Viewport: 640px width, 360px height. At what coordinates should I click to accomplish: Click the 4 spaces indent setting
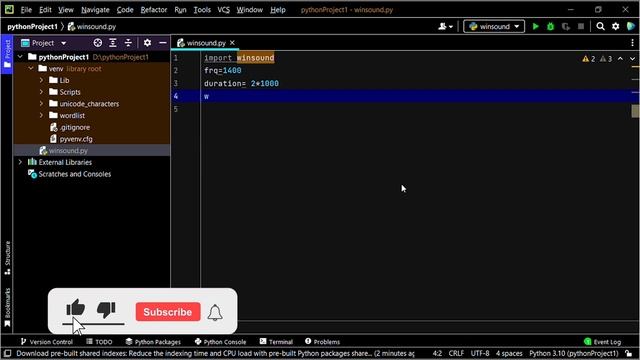509,353
